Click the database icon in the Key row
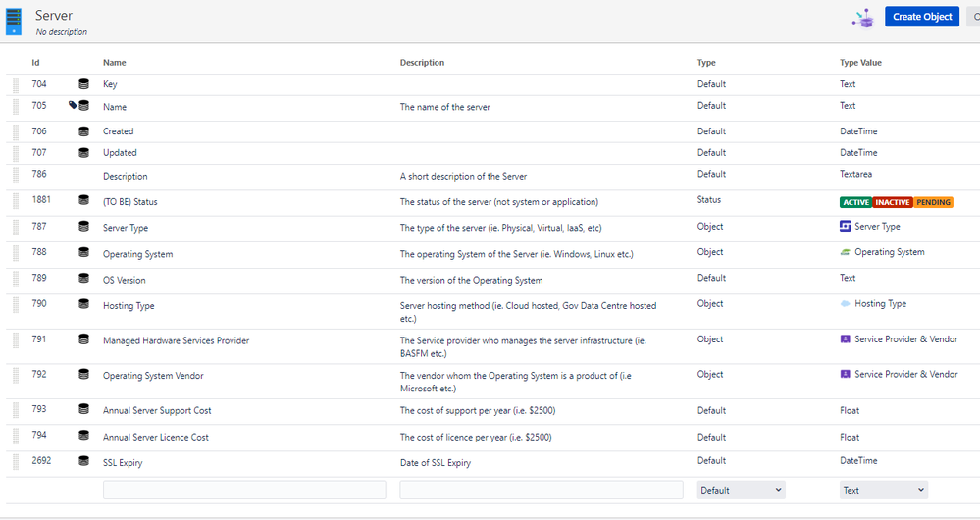This screenshot has width=980, height=520. click(83, 84)
